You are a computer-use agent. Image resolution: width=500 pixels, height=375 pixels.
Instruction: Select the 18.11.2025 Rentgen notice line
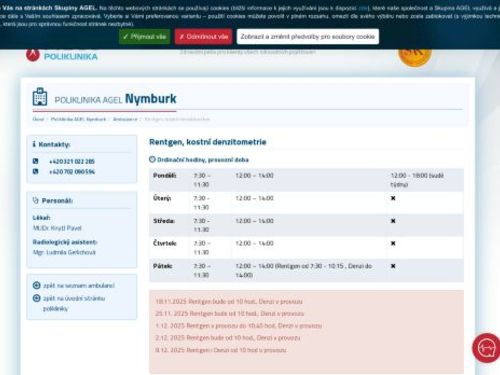tap(229, 301)
